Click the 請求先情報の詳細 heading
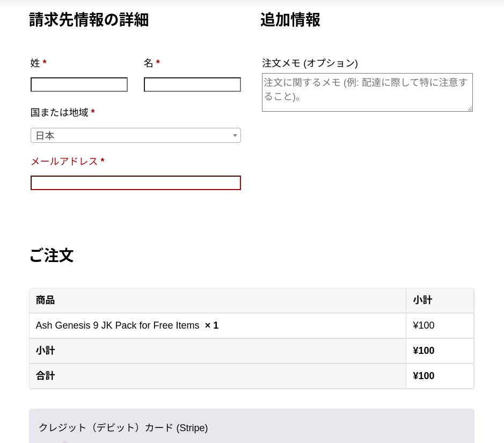Screen dimensions: 504x443 (89, 20)
